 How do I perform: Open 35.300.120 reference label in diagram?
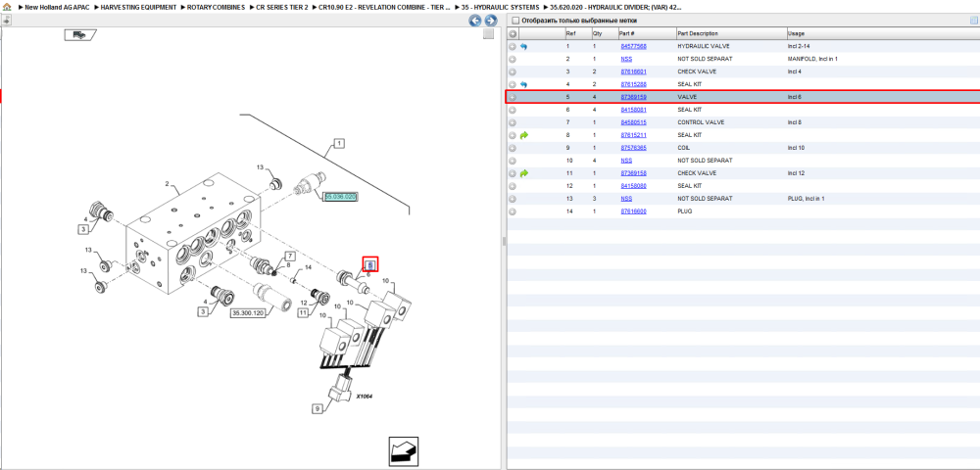pos(246,312)
